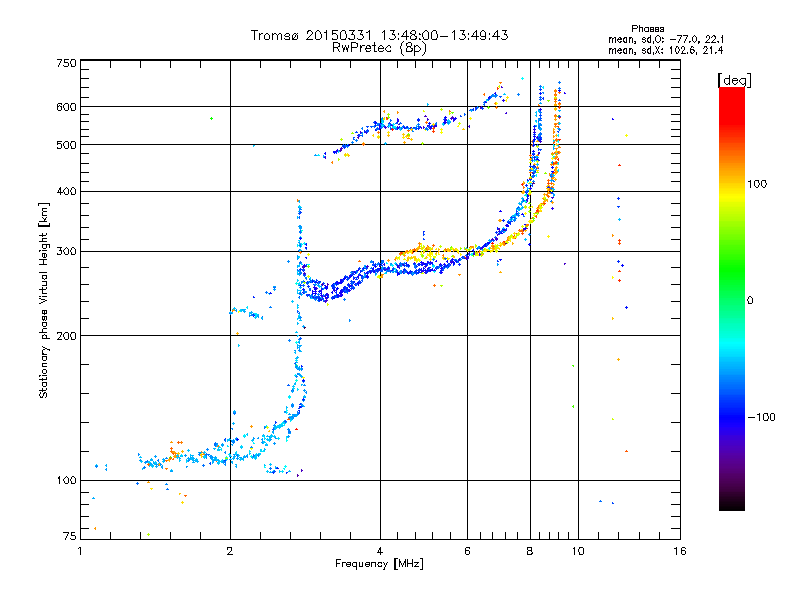Click the y-axis tick label '400'

(x=66, y=191)
